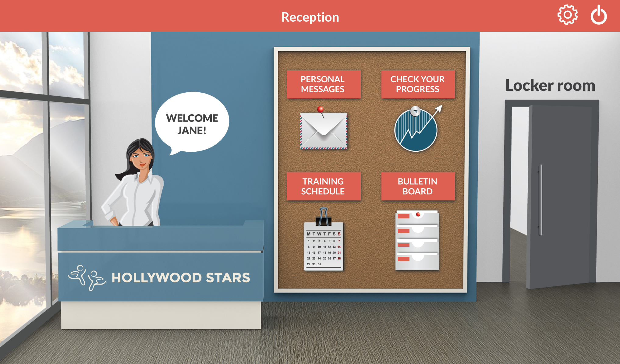Open the settings gear icon

coord(567,15)
